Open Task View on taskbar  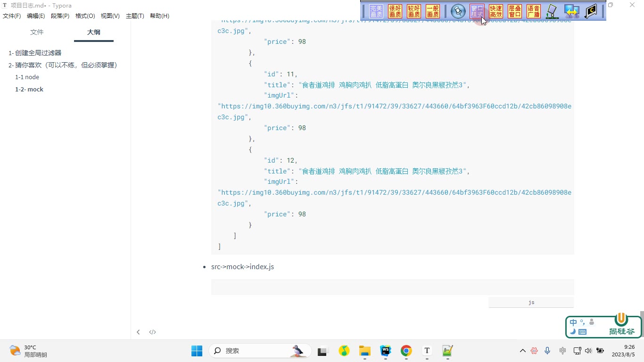point(322,351)
